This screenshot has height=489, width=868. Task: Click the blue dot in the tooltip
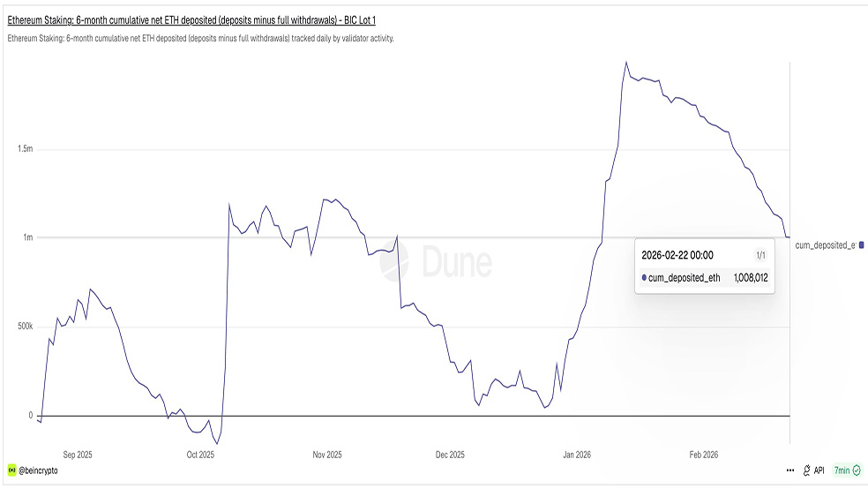pyautogui.click(x=644, y=278)
